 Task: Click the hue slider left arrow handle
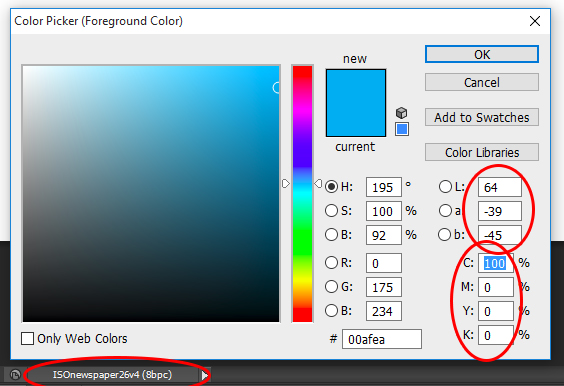click(285, 184)
